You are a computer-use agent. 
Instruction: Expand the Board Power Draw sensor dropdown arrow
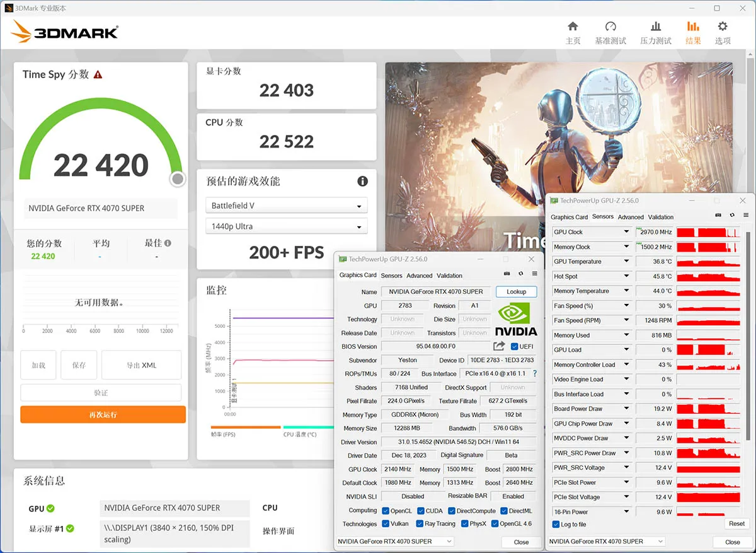tap(626, 409)
